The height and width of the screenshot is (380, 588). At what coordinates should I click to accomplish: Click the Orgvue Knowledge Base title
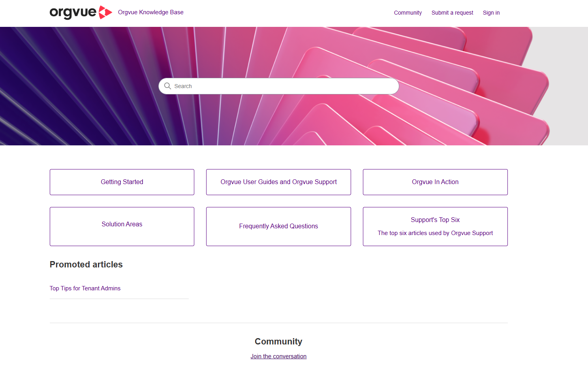(151, 12)
